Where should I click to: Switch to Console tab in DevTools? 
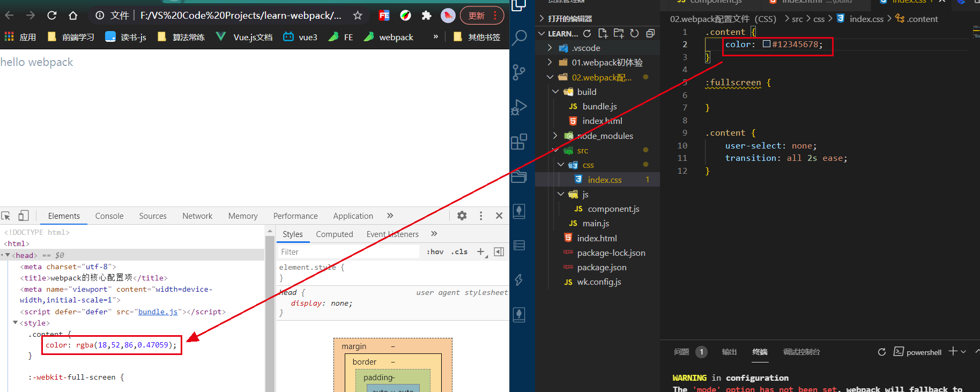pos(109,216)
